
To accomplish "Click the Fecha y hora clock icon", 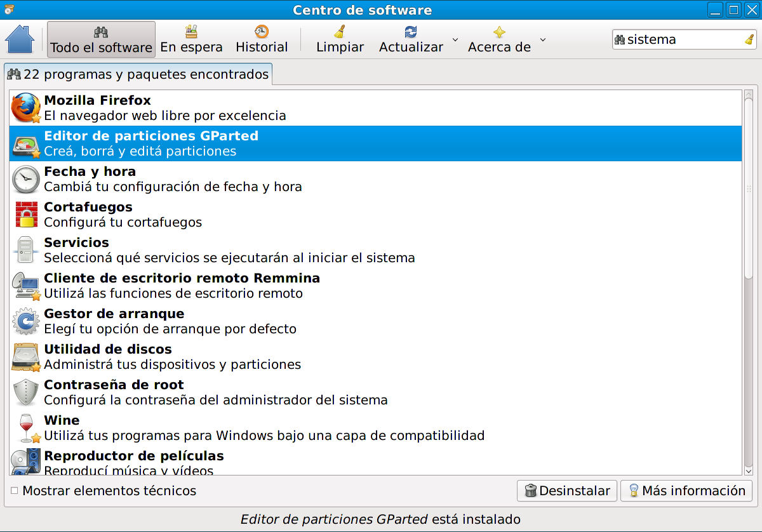I will click(x=26, y=179).
